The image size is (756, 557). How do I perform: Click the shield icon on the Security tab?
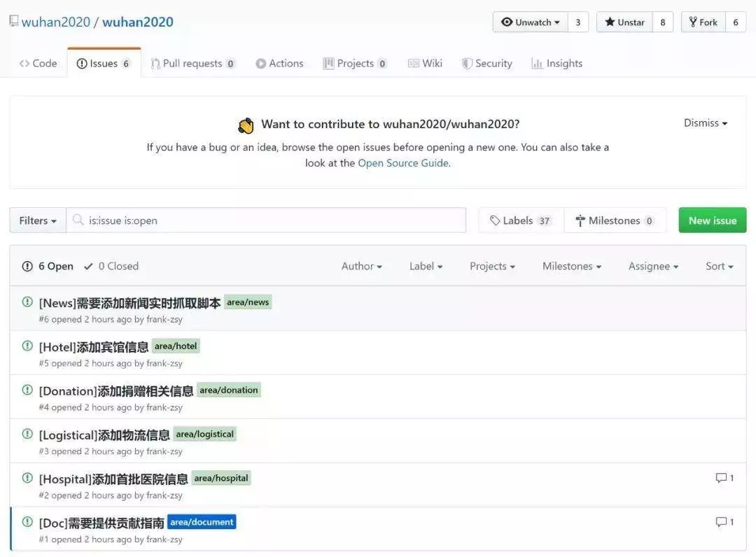466,63
